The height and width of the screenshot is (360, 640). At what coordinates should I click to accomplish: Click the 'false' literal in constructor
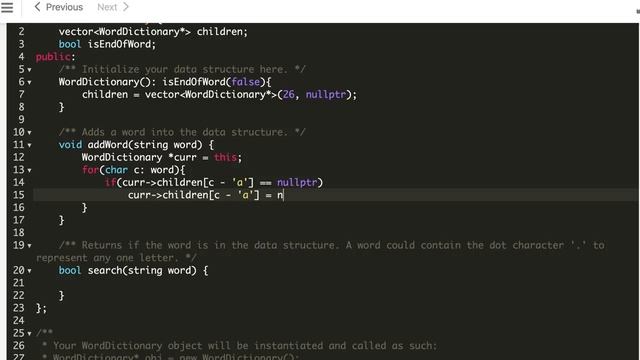pyautogui.click(x=245, y=82)
